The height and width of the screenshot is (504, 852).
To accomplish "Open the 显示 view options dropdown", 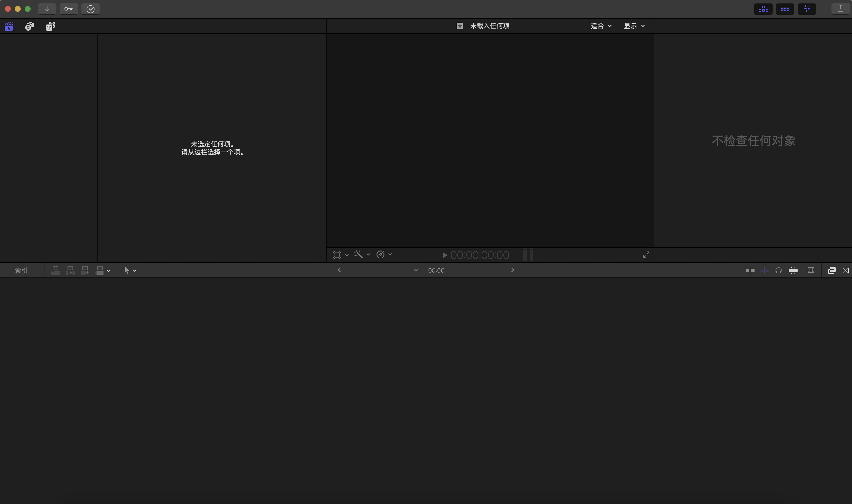I will 634,26.
